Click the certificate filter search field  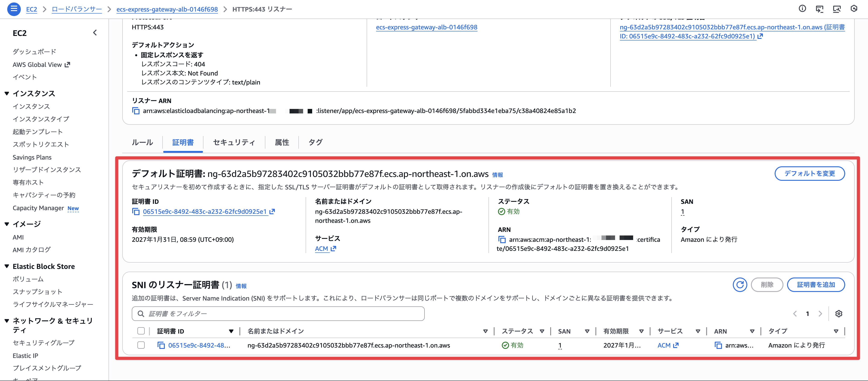(278, 314)
